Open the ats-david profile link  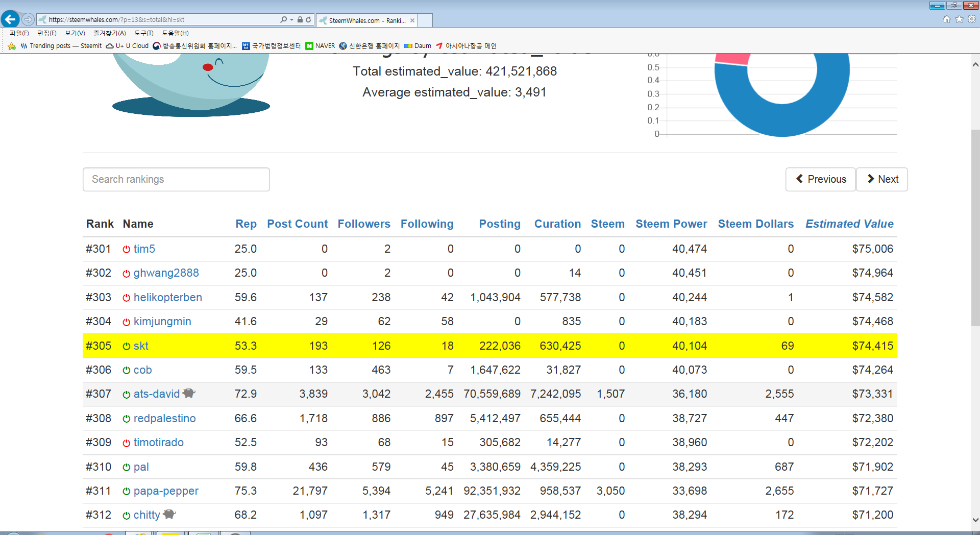coord(157,394)
